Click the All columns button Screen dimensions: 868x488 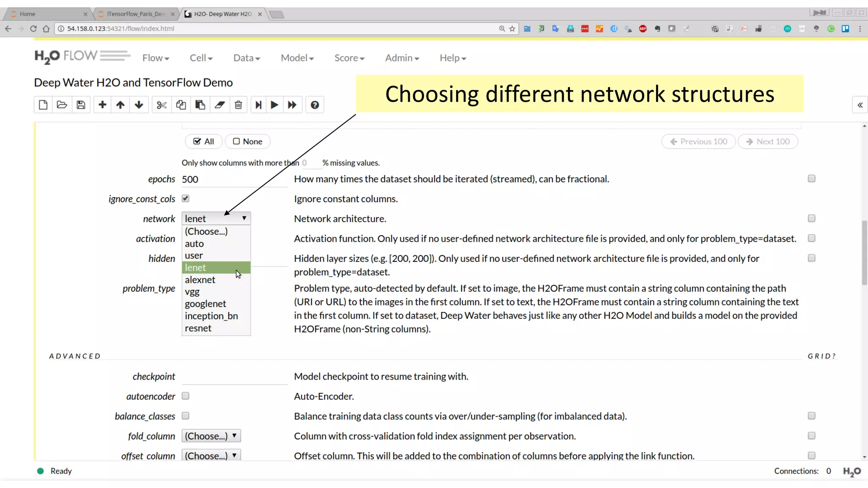pyautogui.click(x=204, y=141)
